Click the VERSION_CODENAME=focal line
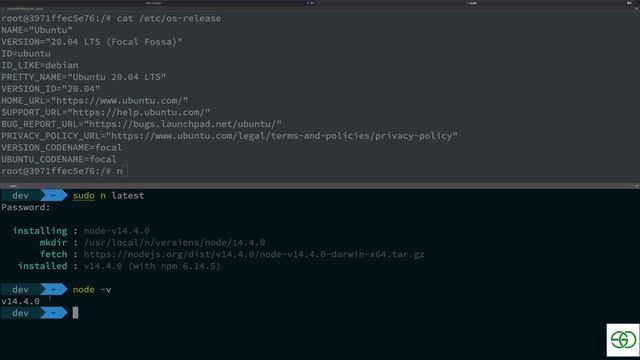This screenshot has height=360, width=640. 61,148
